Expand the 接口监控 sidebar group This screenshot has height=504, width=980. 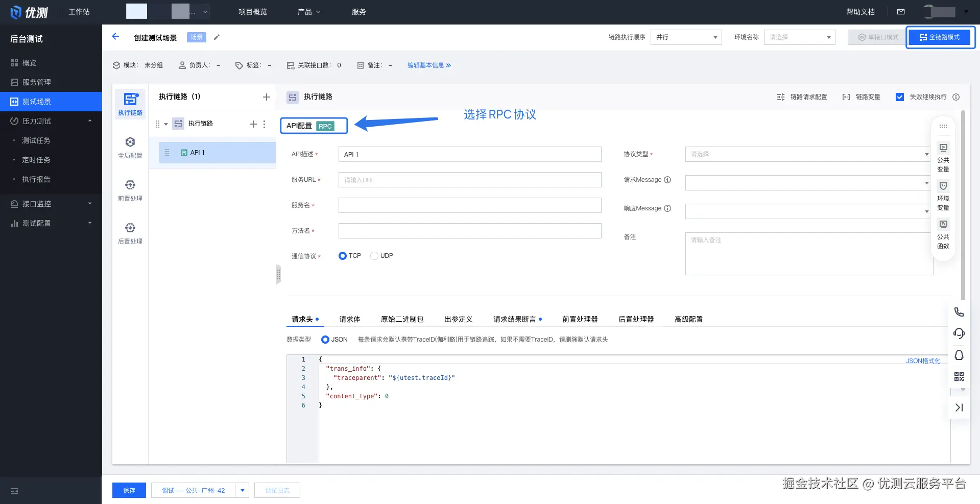tap(90, 204)
